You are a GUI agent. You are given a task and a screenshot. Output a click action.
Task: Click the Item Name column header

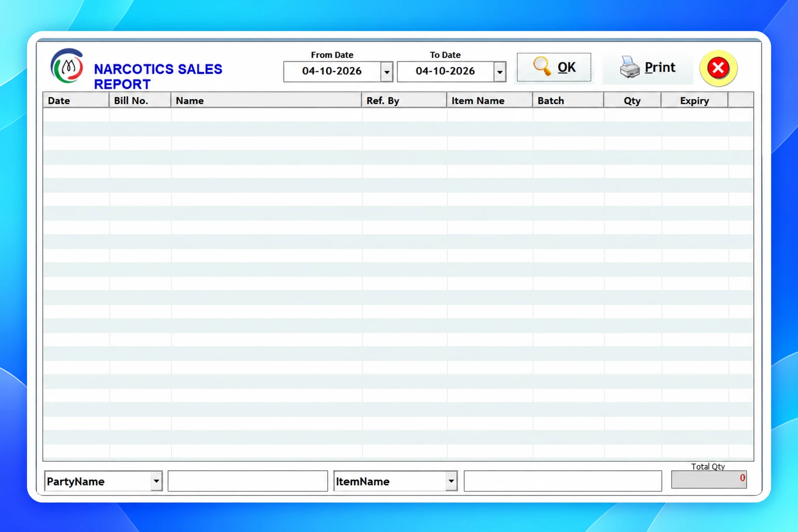(490, 100)
